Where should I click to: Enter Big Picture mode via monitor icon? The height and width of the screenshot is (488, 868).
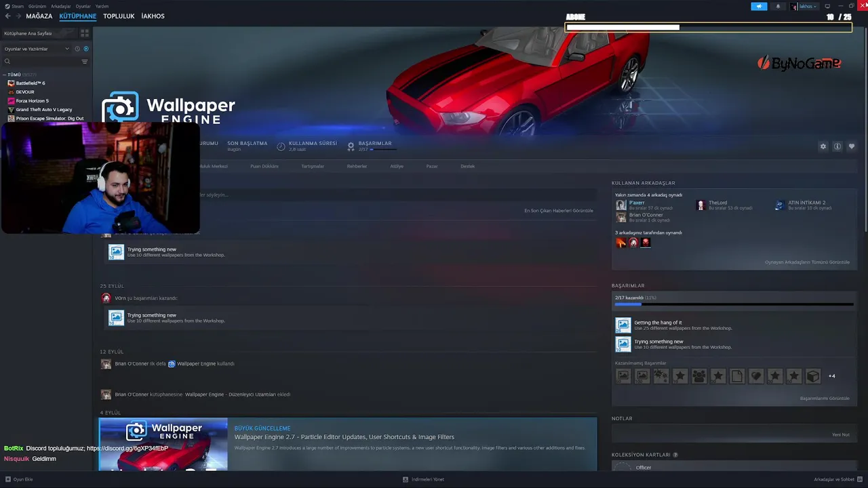[827, 6]
